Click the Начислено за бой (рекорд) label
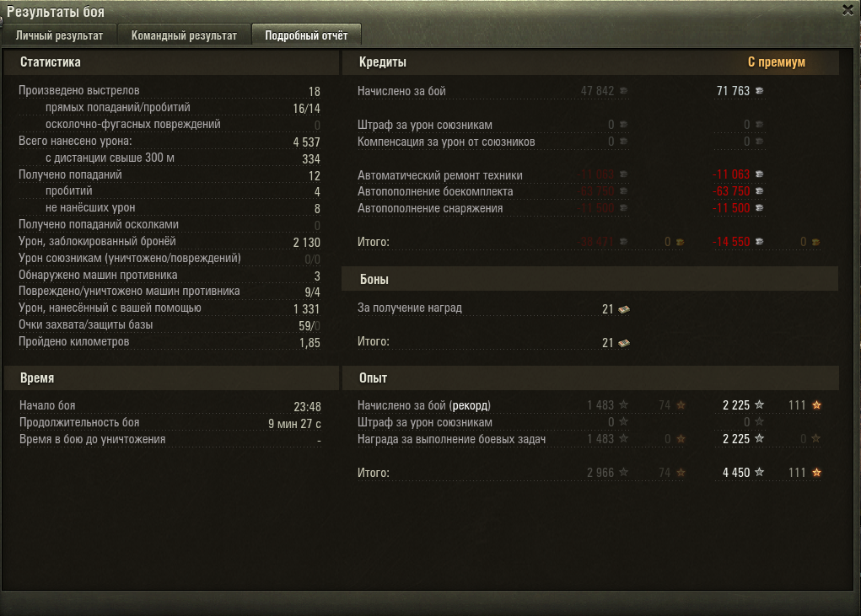861x616 pixels. point(424,405)
